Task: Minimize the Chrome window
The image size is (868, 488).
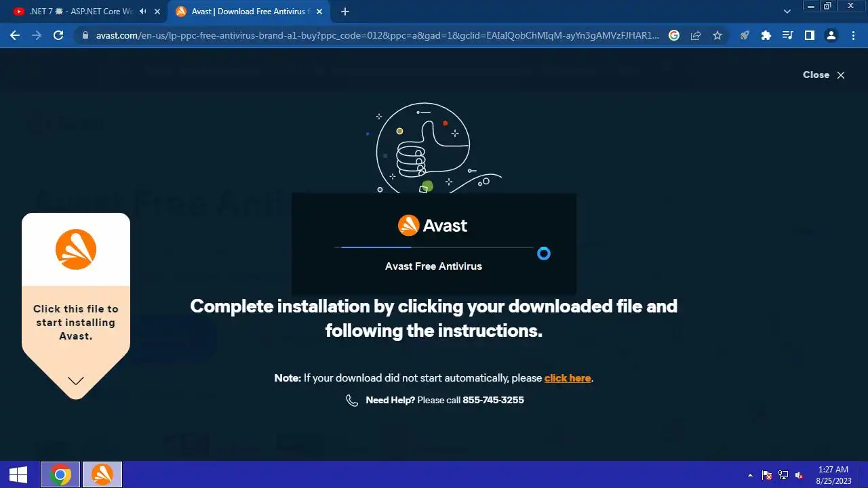Action: tap(811, 5)
